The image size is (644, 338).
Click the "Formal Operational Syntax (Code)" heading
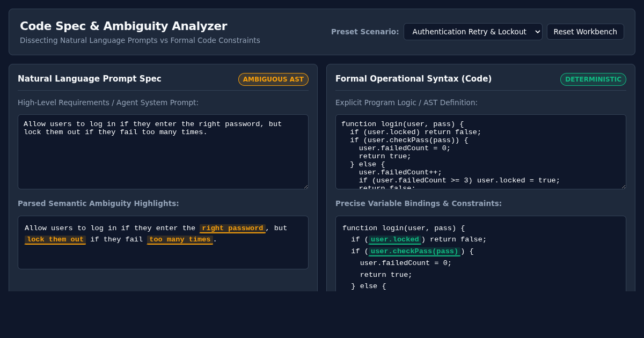413,79
